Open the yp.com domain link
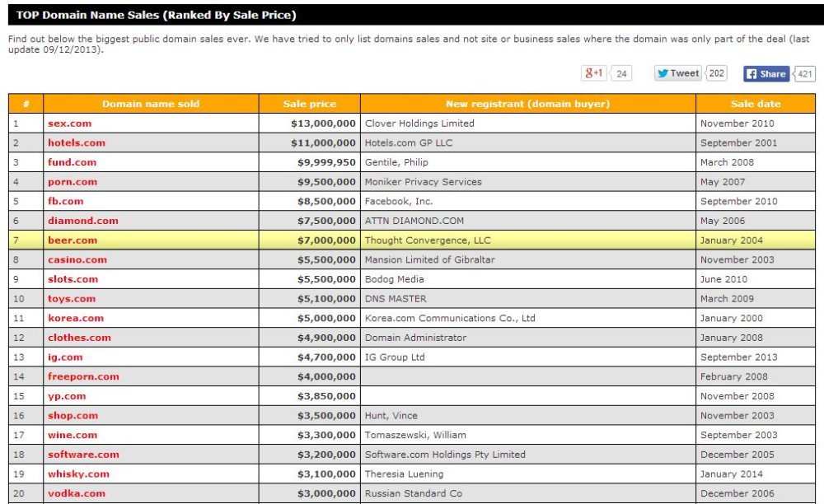The width and height of the screenshot is (824, 504). pos(67,396)
